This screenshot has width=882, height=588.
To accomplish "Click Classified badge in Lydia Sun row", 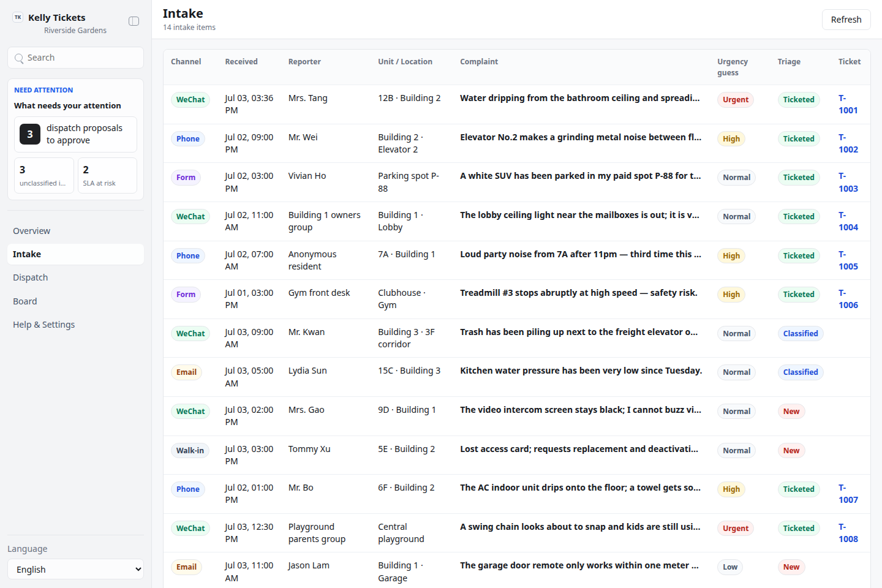I will click(x=800, y=372).
